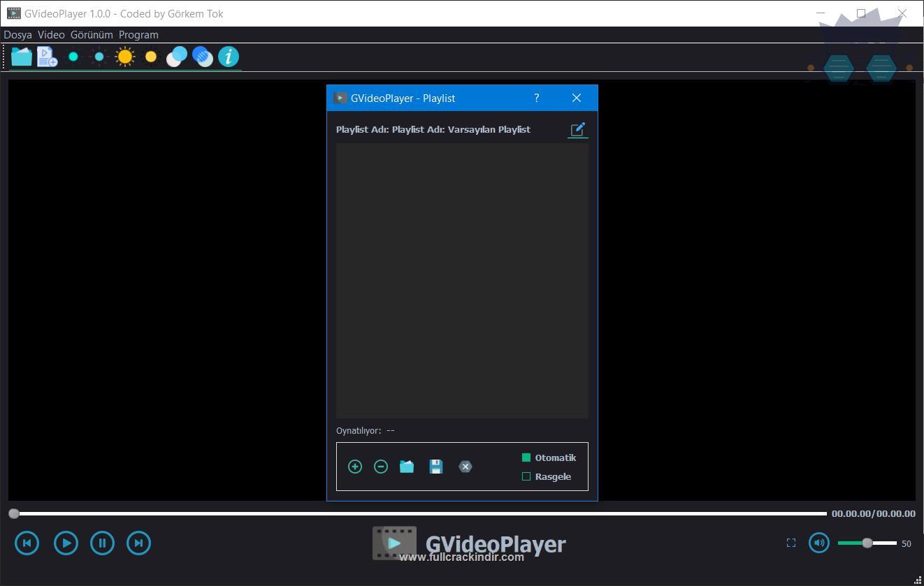924x586 pixels.
Task: Clear the playlist with hexagon X icon
Action: click(465, 467)
